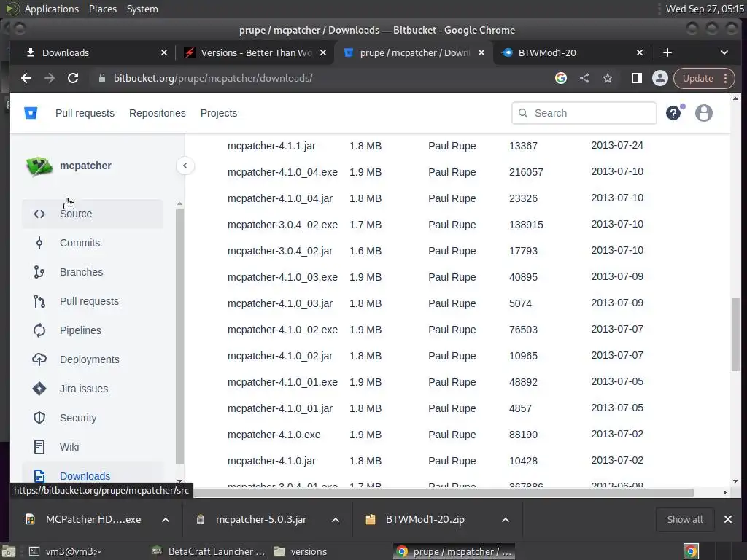
Task: Open Bitbucket user profile avatar
Action: [x=704, y=113]
